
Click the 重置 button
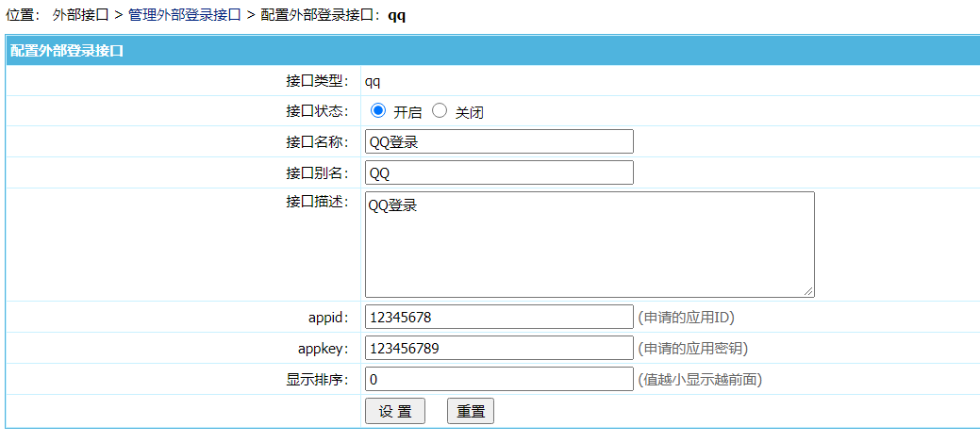[x=471, y=412]
